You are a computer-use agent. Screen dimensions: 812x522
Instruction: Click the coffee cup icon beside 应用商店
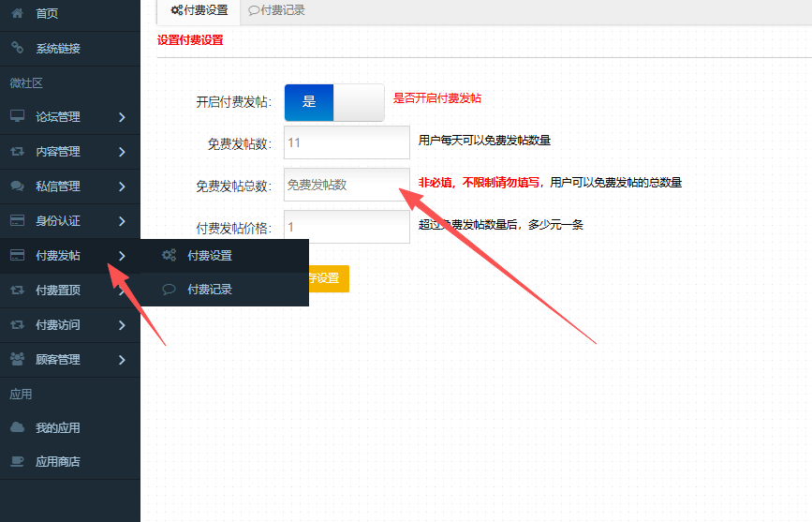tap(17, 461)
